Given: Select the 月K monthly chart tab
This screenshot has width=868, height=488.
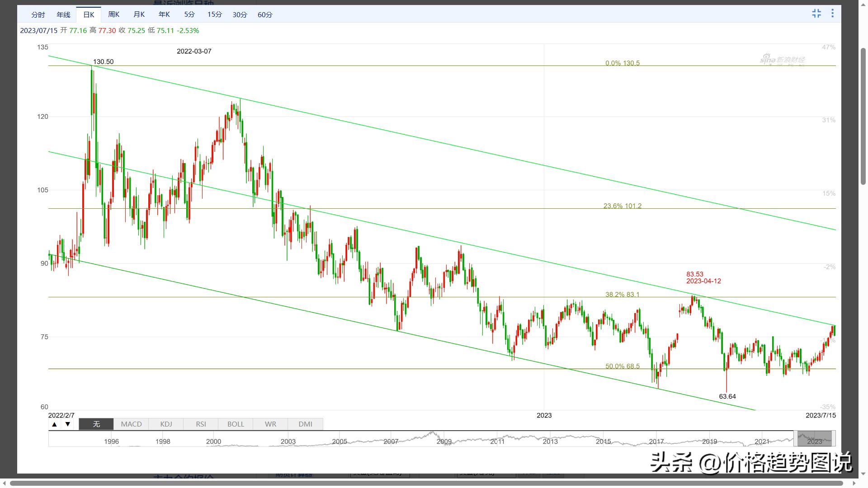Looking at the screenshot, I should pyautogui.click(x=139, y=14).
